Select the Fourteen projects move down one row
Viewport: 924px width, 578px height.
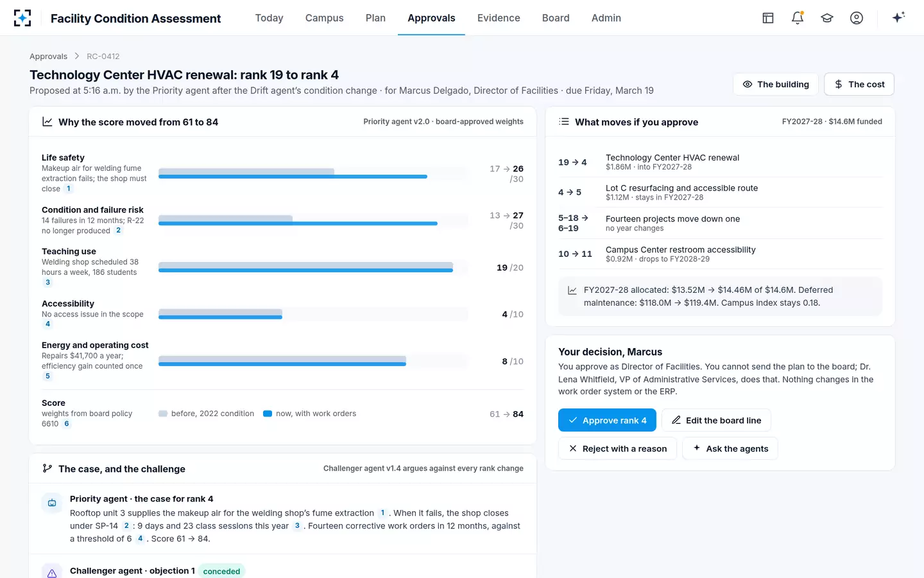(x=720, y=223)
